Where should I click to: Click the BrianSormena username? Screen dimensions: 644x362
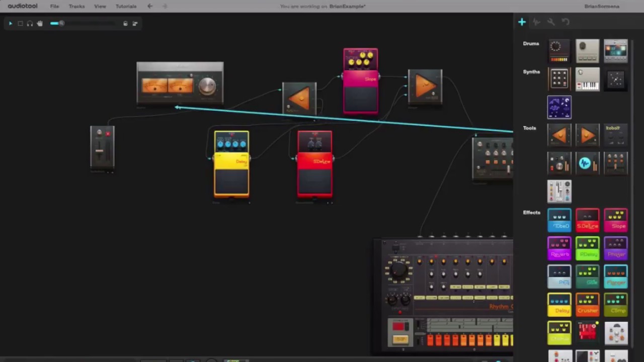[602, 6]
